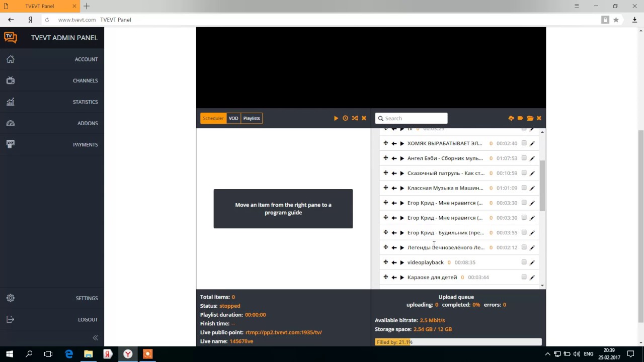The image size is (644, 362).
Task: Go back with the browser back arrow
Action: [x=11, y=20]
